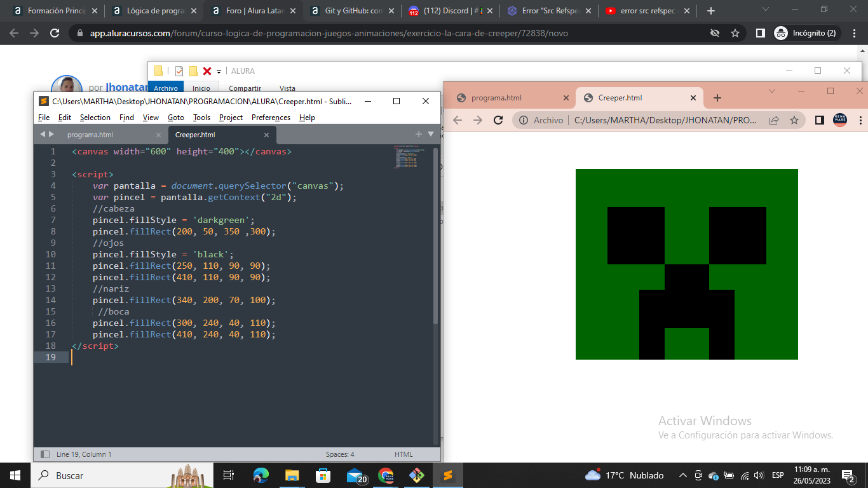This screenshot has height=488, width=868.
Task: Go back in the front Chrome window
Action: 458,120
